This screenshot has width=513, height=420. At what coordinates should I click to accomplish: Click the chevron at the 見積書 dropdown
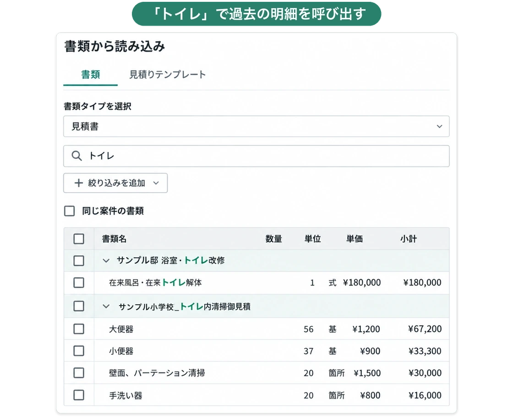pos(439,126)
